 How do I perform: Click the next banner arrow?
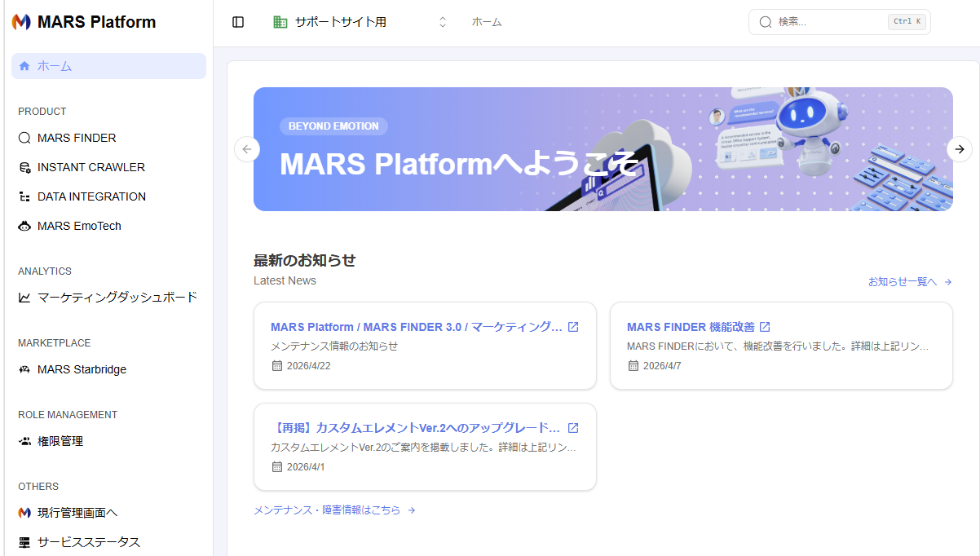coord(960,149)
